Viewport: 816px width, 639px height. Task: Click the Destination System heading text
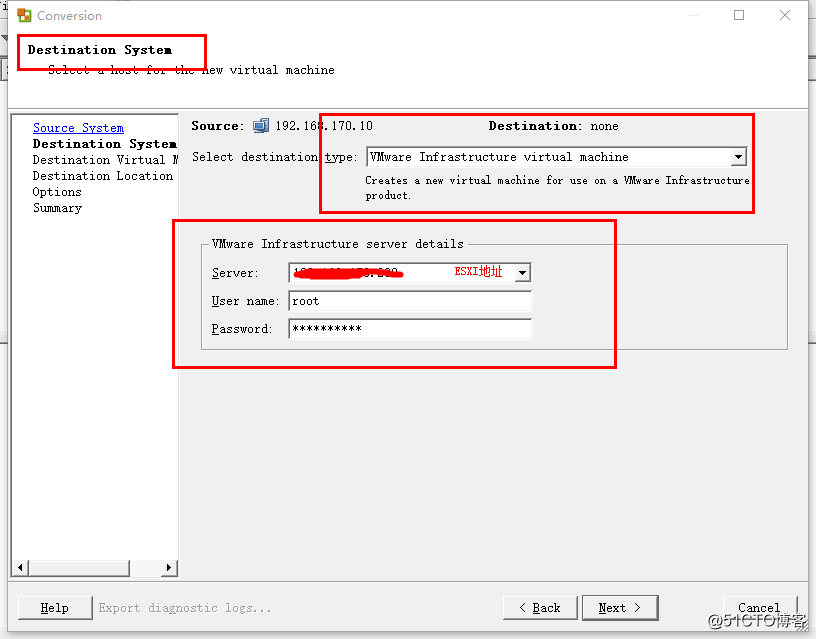pos(100,50)
